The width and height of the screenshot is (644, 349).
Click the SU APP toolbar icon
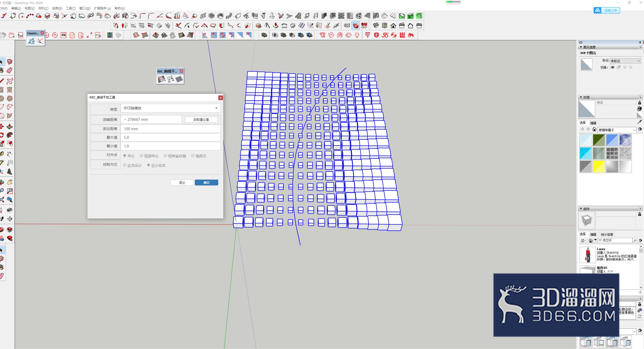pyautogui.click(x=364, y=25)
